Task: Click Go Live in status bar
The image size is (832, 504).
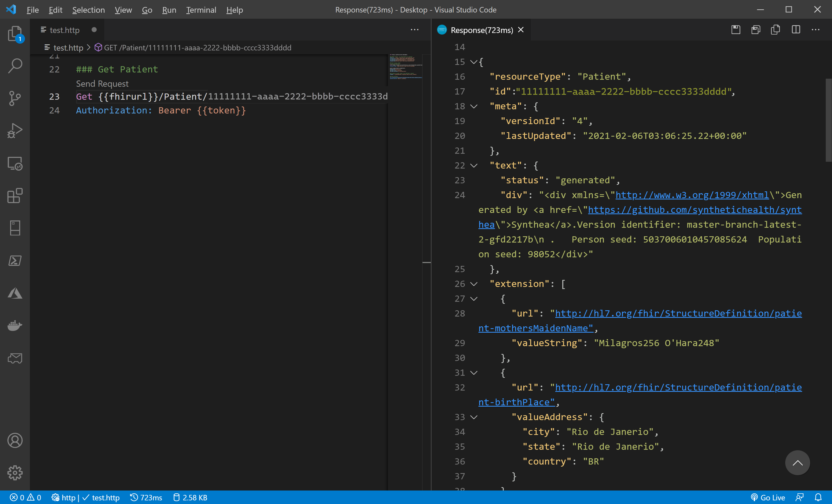Action: pyautogui.click(x=768, y=497)
